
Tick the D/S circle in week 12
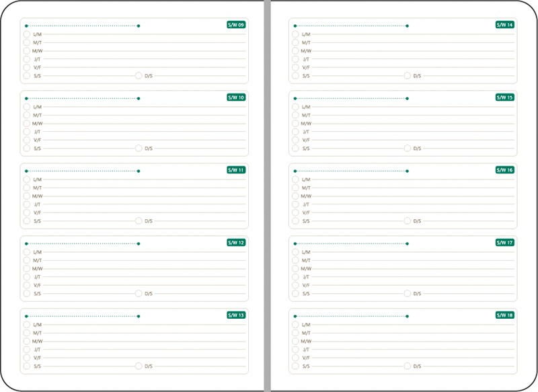(x=139, y=293)
